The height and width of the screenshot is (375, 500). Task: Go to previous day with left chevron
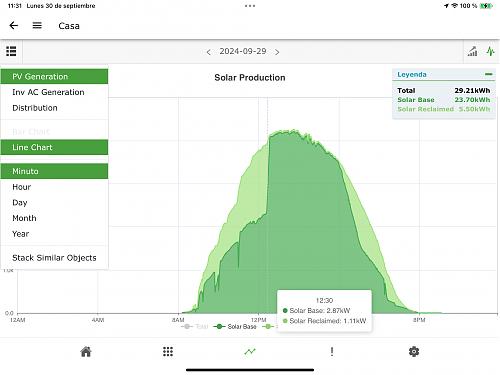pos(208,52)
